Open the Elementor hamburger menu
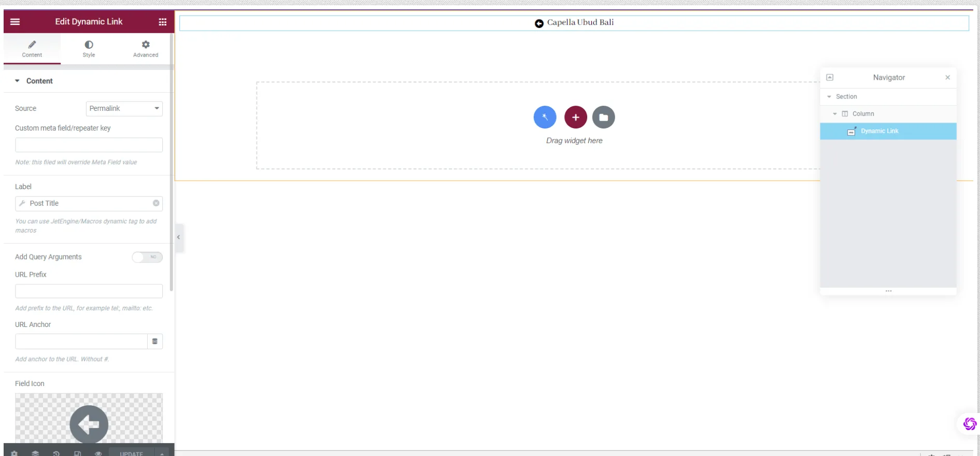This screenshot has width=980, height=456. click(15, 22)
